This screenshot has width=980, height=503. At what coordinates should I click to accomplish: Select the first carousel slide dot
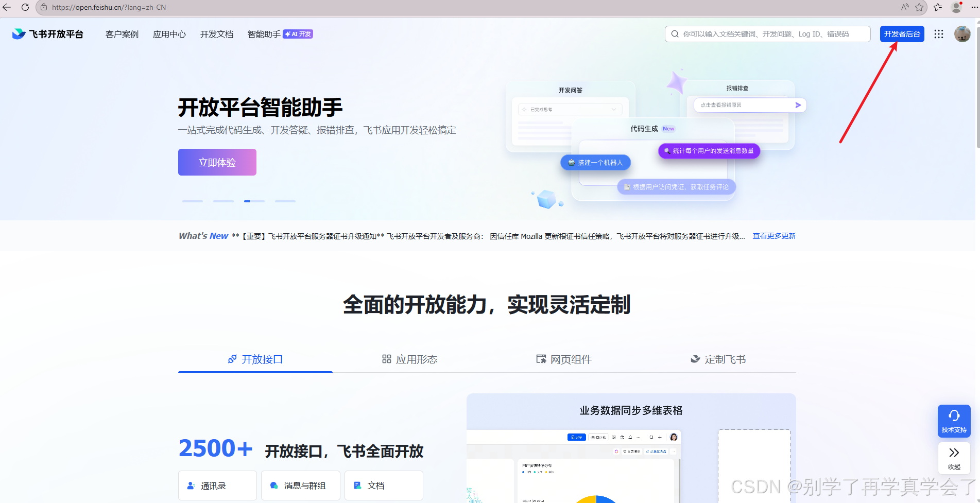(x=192, y=201)
